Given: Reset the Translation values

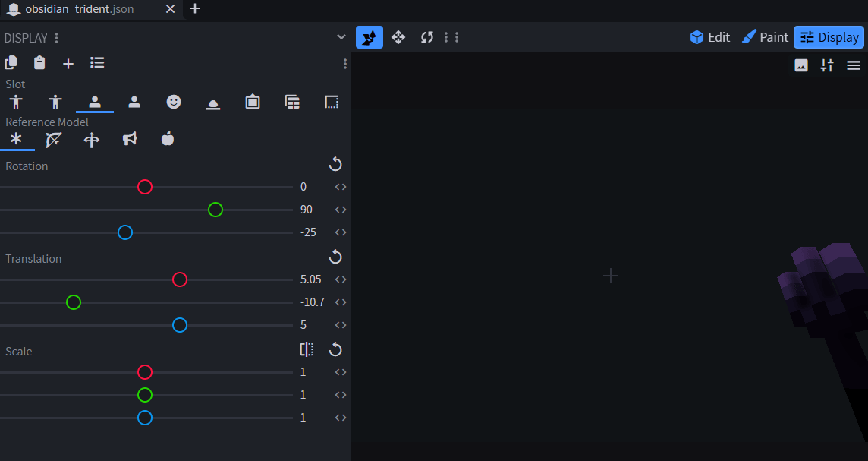Looking at the screenshot, I should pos(335,257).
